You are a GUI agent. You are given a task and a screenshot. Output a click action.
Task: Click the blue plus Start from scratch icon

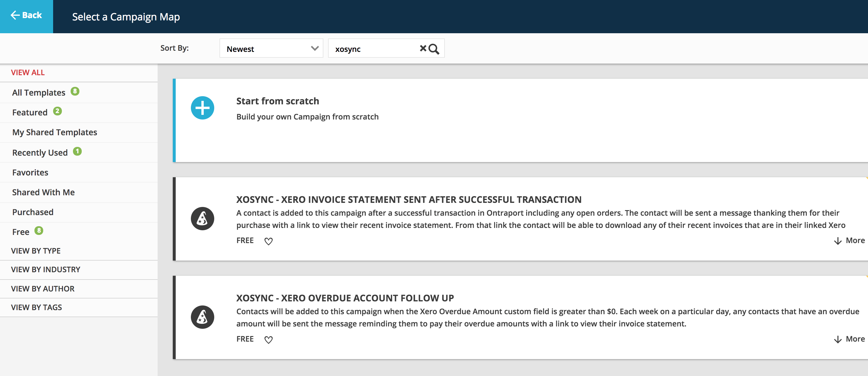click(x=202, y=108)
